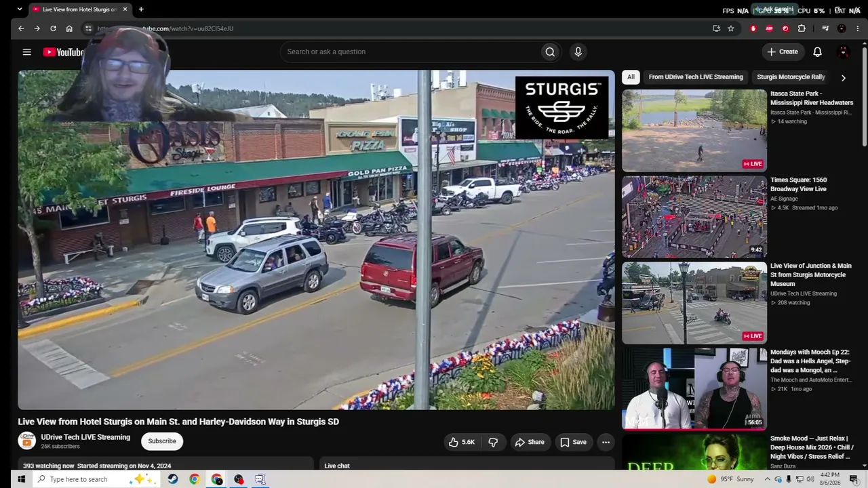The width and height of the screenshot is (868, 488).
Task: Open the Windows Start menu
Action: (21, 479)
